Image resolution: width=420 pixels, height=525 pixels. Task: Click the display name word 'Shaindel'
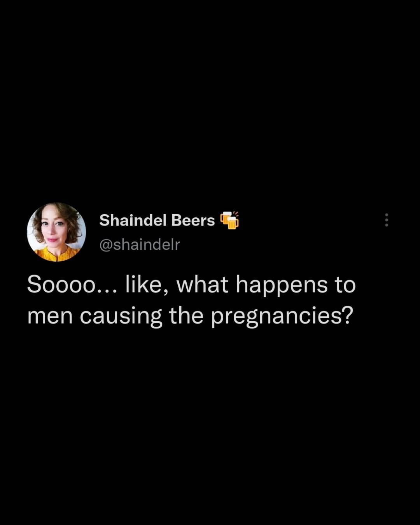point(133,220)
